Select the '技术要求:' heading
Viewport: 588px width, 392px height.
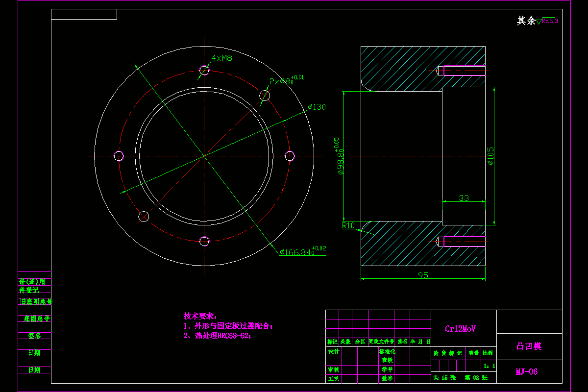(200, 316)
